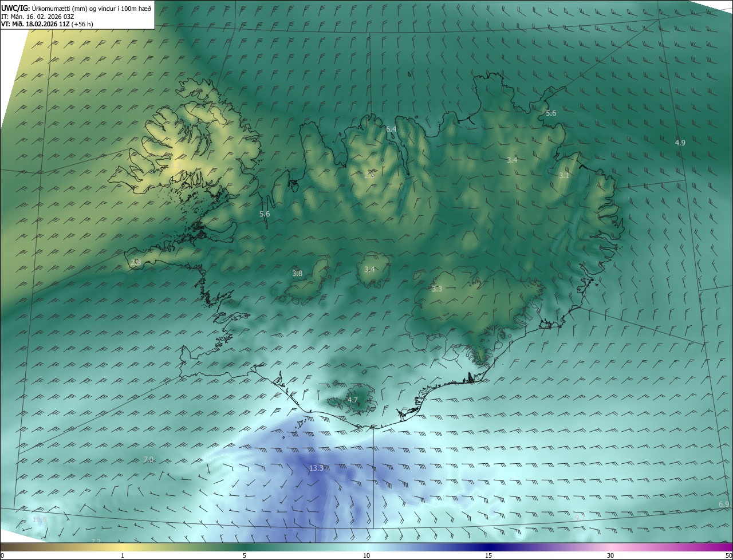Click the 15 tick on the colour scale
733x560 pixels.
(x=488, y=555)
